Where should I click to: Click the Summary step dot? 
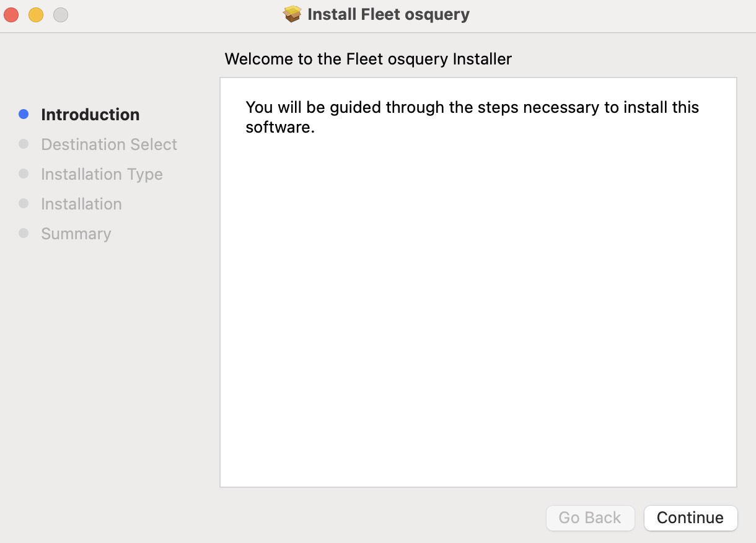pos(24,233)
